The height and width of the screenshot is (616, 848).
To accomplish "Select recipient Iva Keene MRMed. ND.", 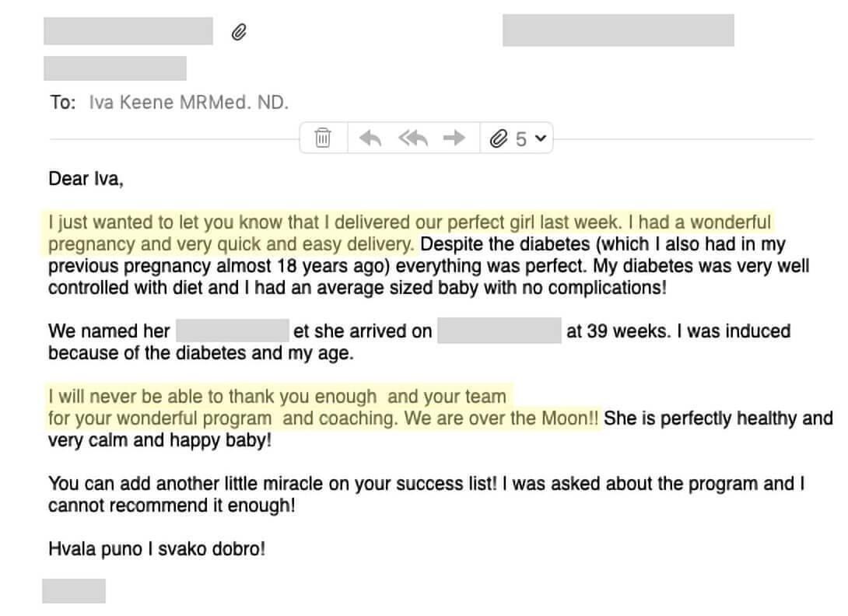I will (x=189, y=102).
